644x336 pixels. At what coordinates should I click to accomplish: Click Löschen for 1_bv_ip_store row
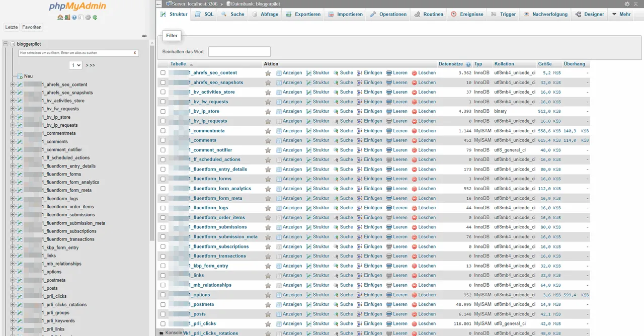click(x=424, y=112)
